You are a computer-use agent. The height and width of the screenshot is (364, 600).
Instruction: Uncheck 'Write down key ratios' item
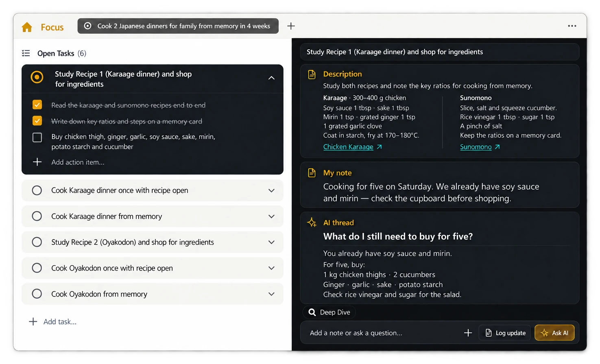pos(37,121)
